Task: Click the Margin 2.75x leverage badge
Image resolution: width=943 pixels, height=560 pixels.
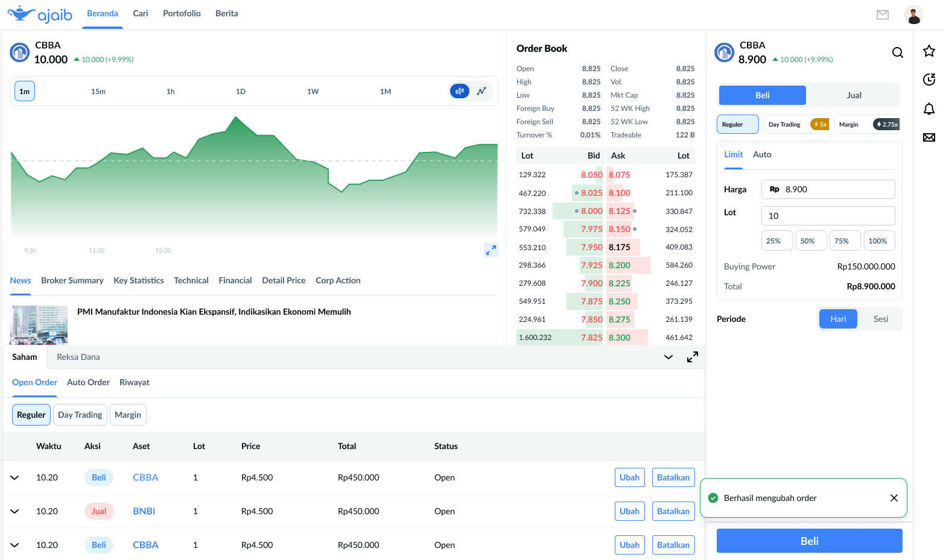Action: (x=886, y=124)
